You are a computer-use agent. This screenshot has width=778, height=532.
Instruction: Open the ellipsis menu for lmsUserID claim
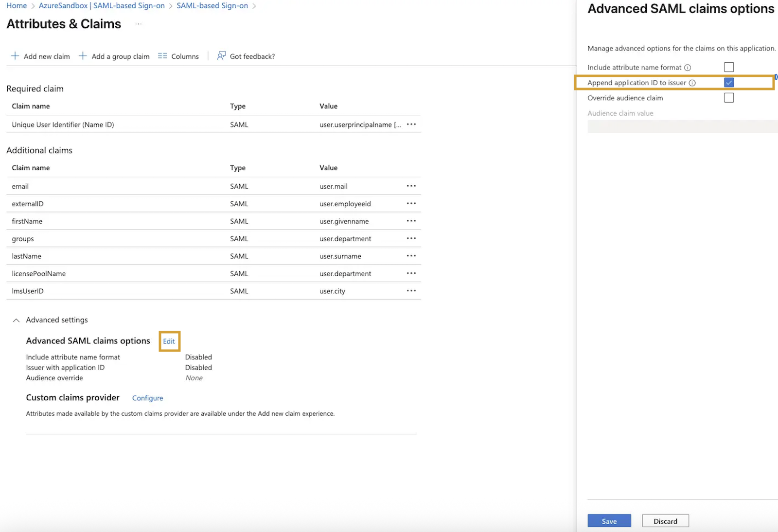click(x=411, y=291)
